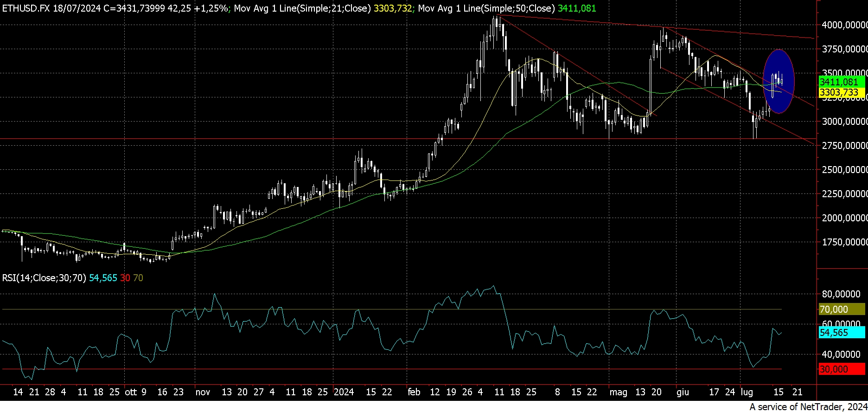The image size is (868, 412).
Task: Select the 2000,00000 price axis label
Action: (844, 218)
